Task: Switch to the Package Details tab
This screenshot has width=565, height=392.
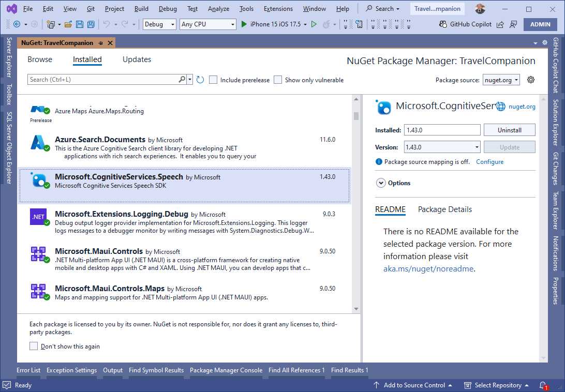Action: click(x=444, y=209)
